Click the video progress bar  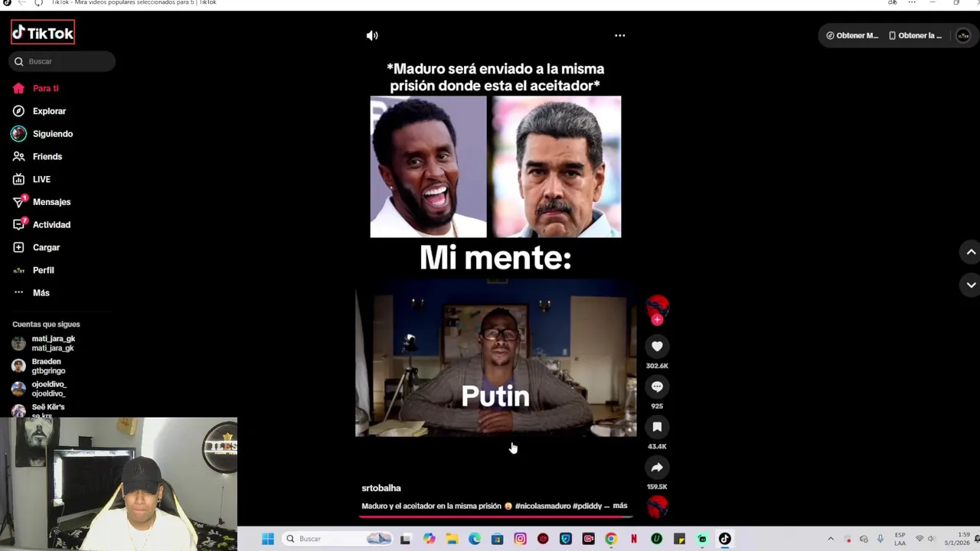(x=496, y=517)
